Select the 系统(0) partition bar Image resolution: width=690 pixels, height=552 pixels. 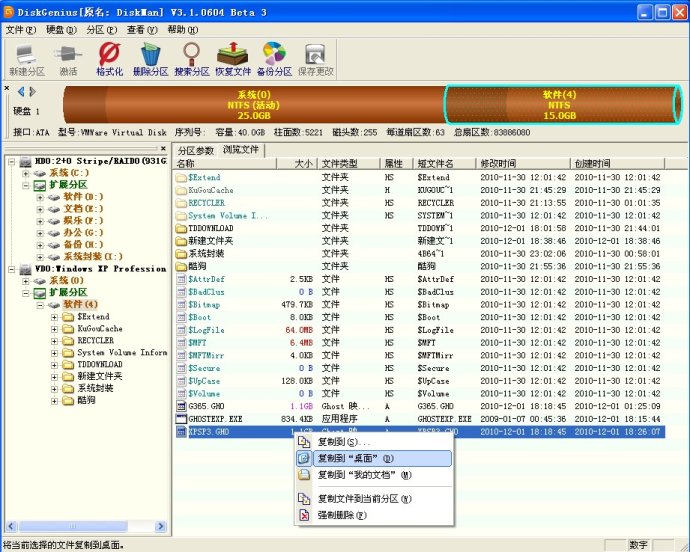[x=254, y=105]
